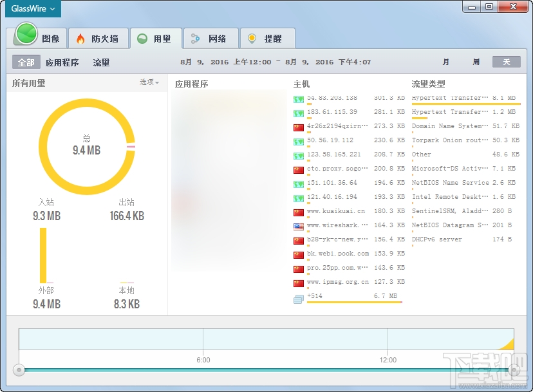Select Intel Remote Desktop traffic type
This screenshot has width=533, height=392.
[x=465, y=197]
